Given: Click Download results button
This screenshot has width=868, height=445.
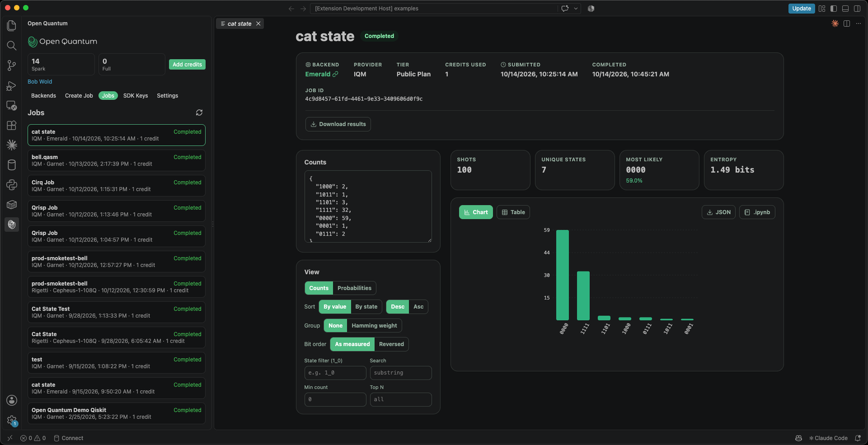Looking at the screenshot, I should [338, 124].
